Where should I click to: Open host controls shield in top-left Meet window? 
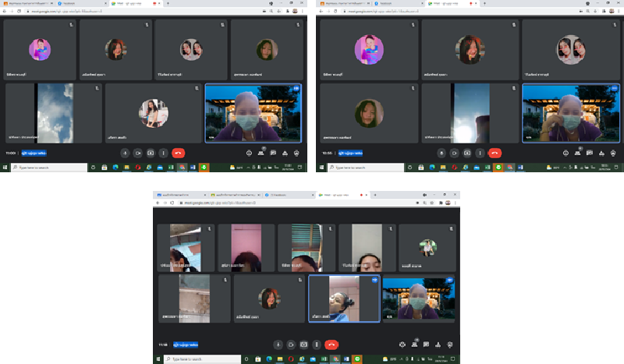tap(298, 154)
